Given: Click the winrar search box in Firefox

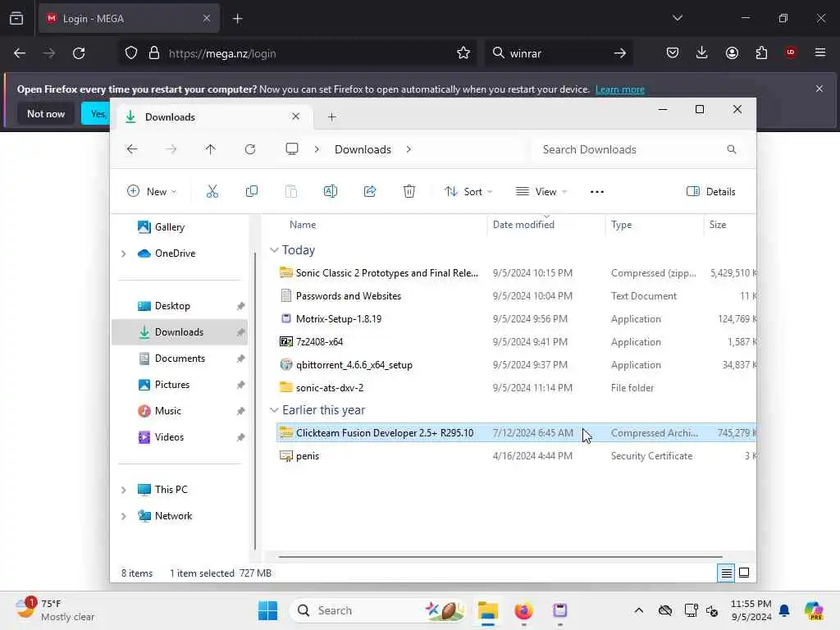Looking at the screenshot, I should (x=557, y=53).
